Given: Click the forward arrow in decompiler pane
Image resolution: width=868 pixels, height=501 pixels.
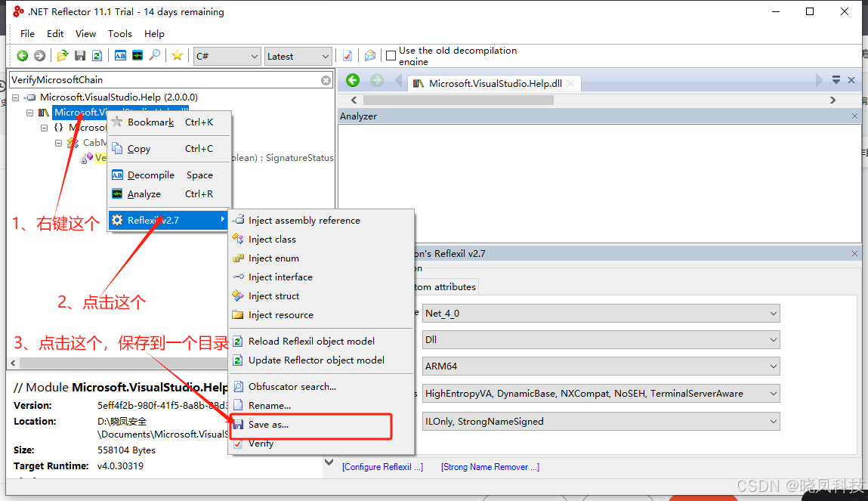Looking at the screenshot, I should 377,80.
